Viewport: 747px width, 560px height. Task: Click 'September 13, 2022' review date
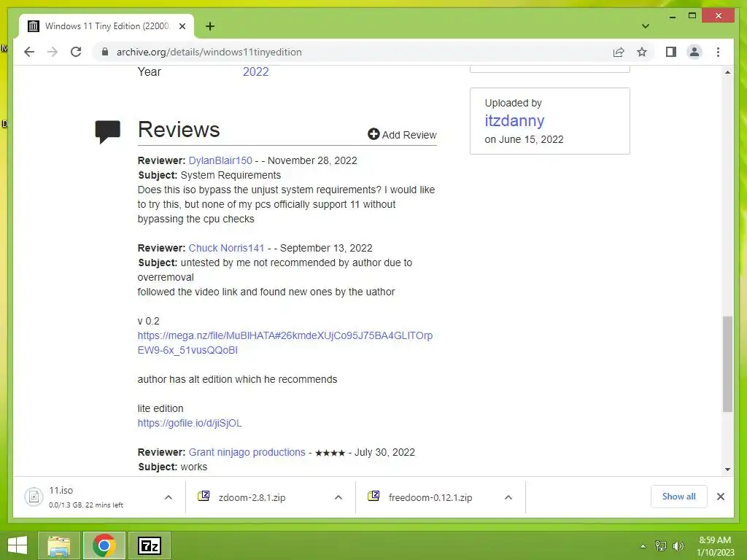pos(326,248)
